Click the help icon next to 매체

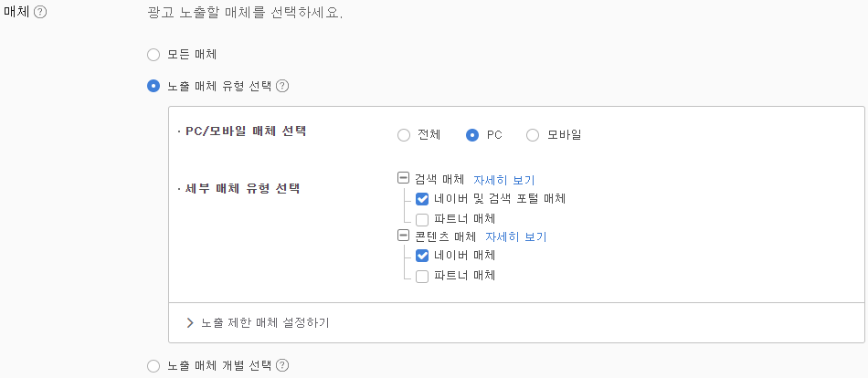coord(40,12)
